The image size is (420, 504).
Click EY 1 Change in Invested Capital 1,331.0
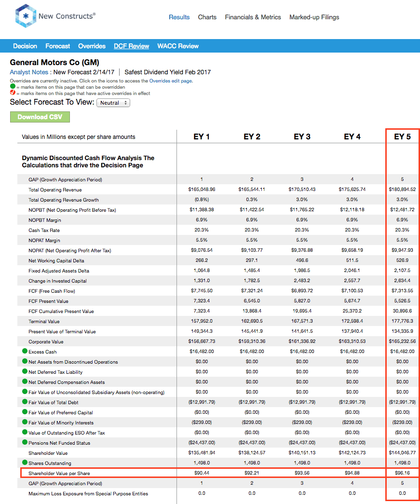(x=202, y=281)
